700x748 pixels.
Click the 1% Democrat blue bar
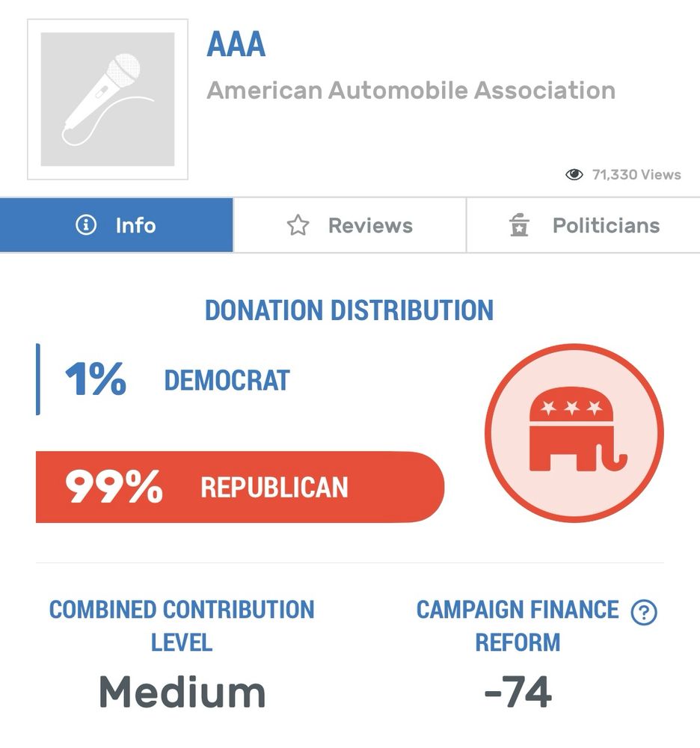38,379
